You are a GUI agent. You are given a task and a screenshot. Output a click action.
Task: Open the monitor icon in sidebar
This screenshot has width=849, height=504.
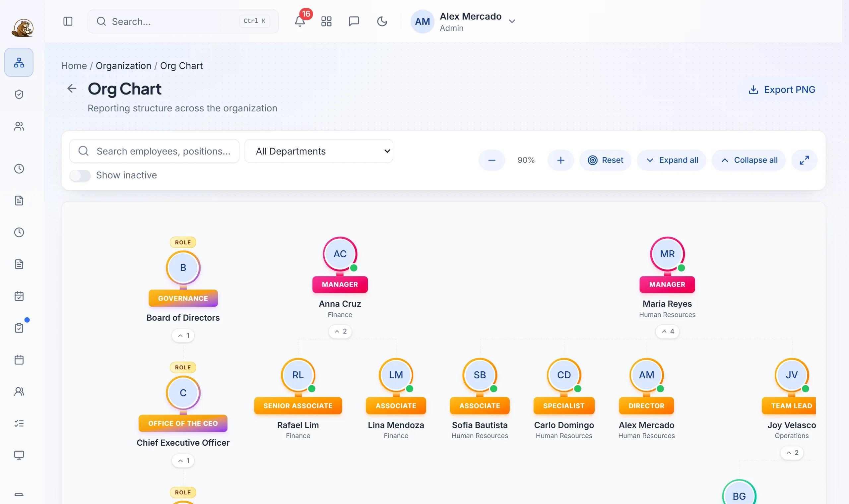pos(19,455)
